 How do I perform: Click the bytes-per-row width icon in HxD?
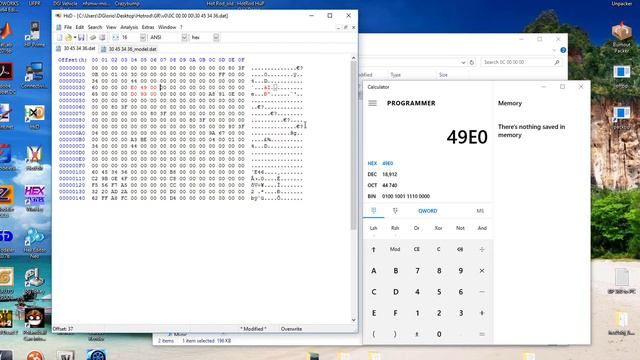[x=116, y=38]
